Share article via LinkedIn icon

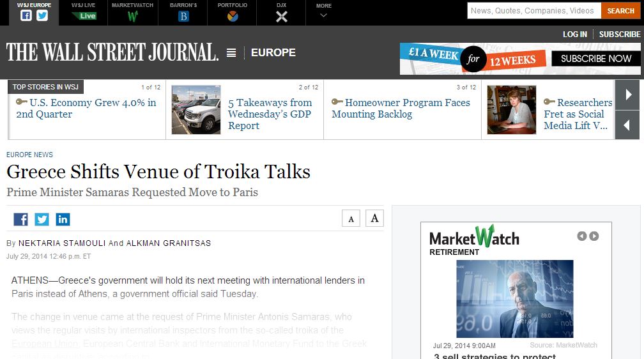coord(63,219)
